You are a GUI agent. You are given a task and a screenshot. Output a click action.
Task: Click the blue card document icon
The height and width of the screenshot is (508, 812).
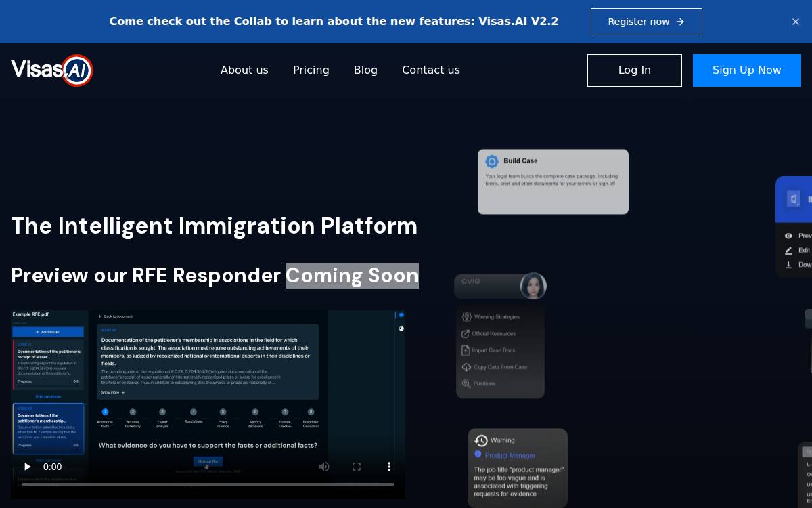793,199
